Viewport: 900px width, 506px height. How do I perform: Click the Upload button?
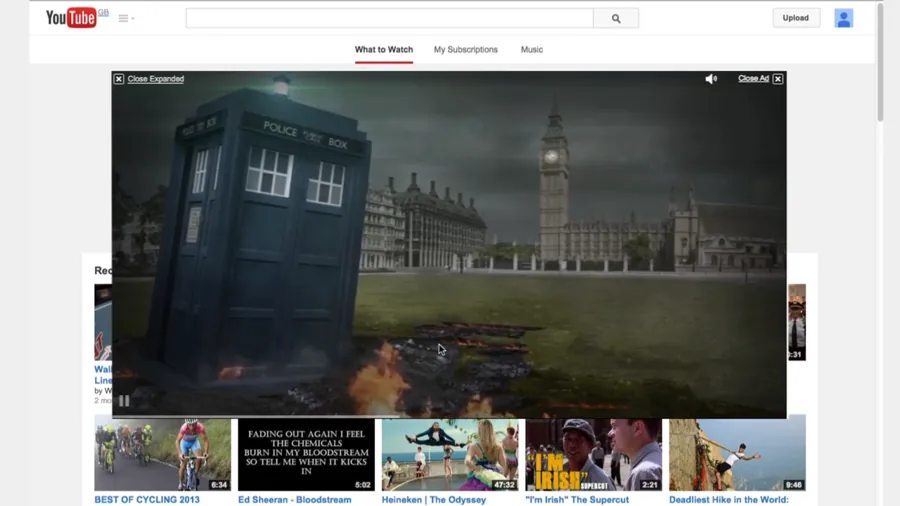(796, 18)
